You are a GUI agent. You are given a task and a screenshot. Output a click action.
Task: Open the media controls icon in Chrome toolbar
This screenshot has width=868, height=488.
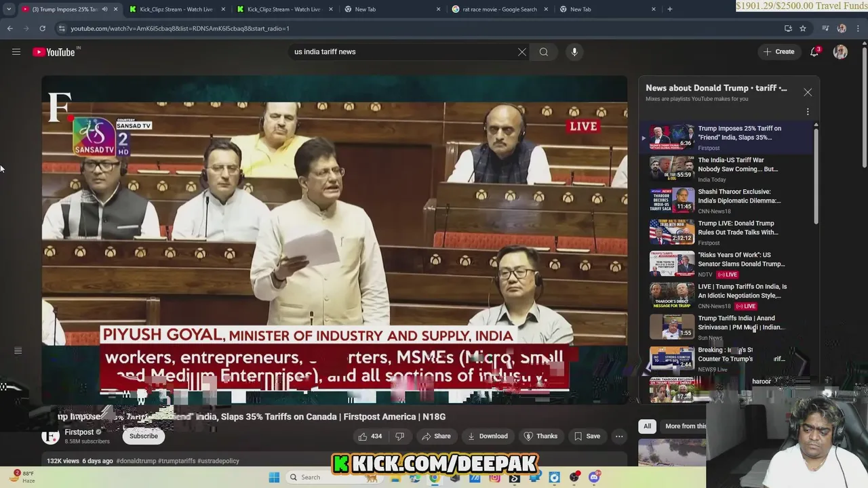point(825,28)
